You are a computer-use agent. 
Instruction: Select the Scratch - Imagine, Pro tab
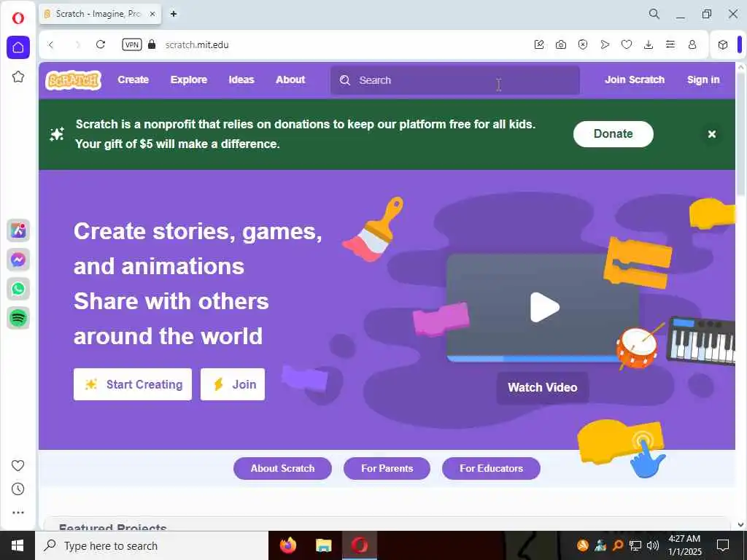100,14
